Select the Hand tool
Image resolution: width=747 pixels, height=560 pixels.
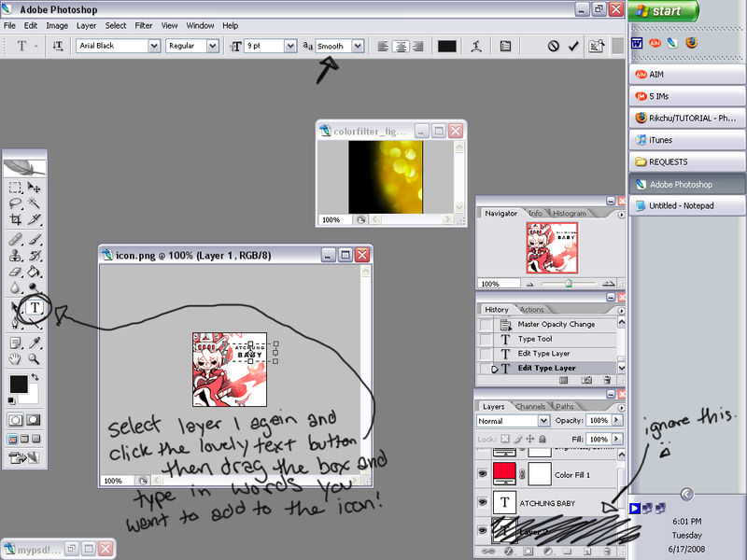15,358
